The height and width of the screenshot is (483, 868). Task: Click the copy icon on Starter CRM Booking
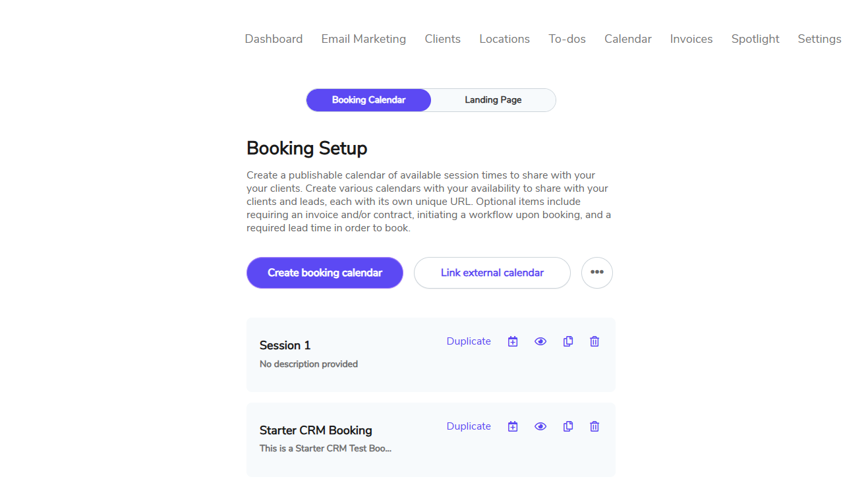click(568, 426)
